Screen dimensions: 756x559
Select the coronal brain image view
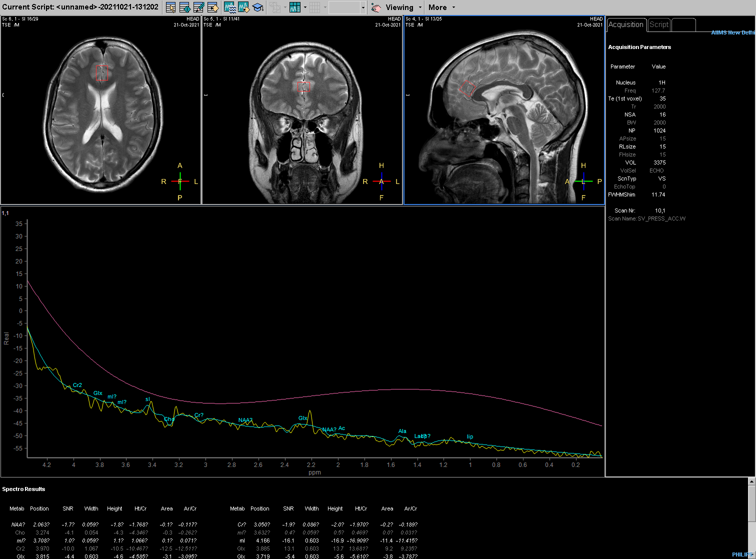[302, 110]
